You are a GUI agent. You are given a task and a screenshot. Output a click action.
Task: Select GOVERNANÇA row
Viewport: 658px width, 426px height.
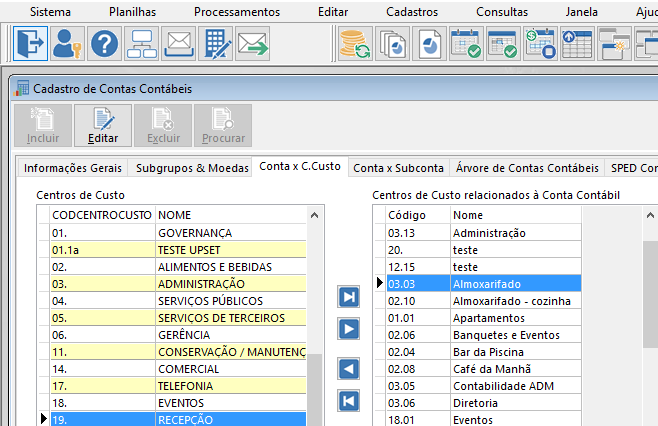tap(178, 233)
